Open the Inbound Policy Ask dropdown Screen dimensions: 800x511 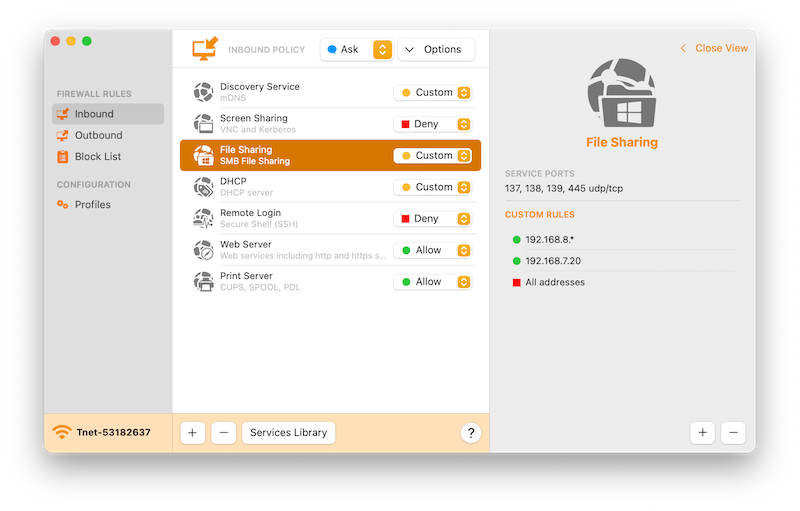(357, 49)
